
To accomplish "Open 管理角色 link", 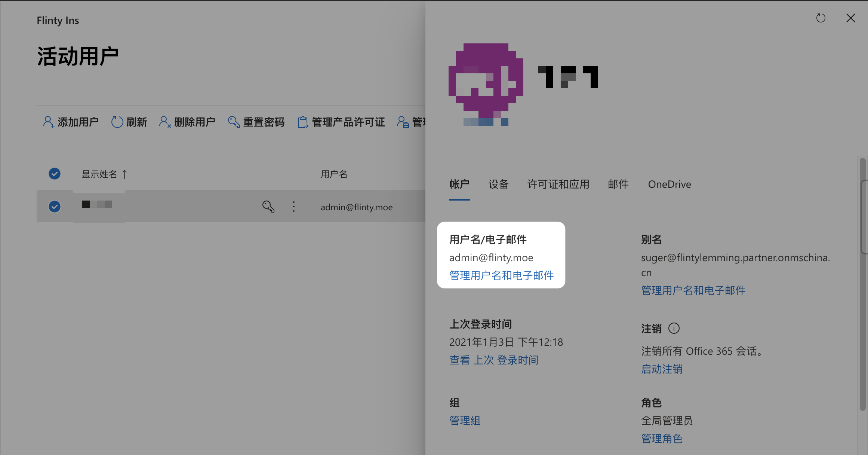I will click(x=662, y=439).
